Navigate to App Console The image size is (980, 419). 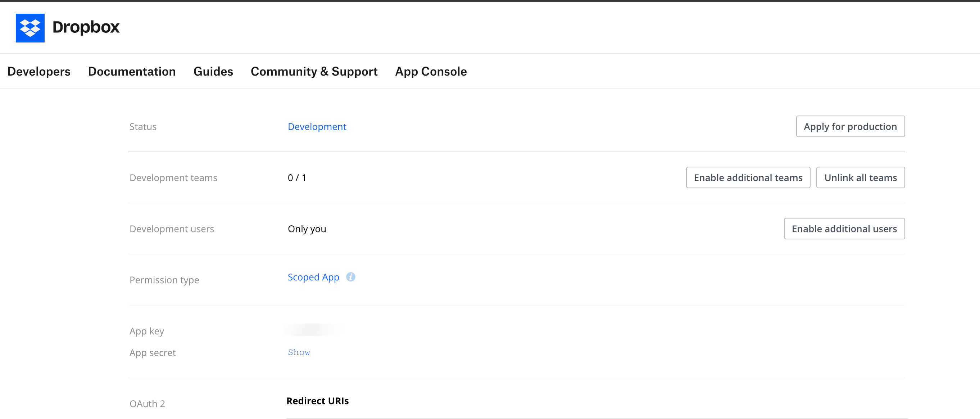pos(431,71)
